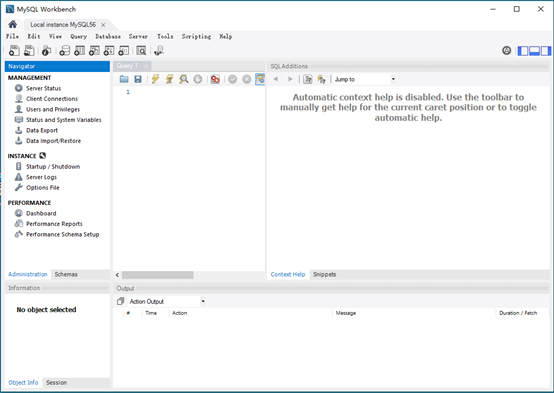Image resolution: width=554 pixels, height=393 pixels.
Task: Create a new schema toolbar icon
Action: tap(64, 51)
